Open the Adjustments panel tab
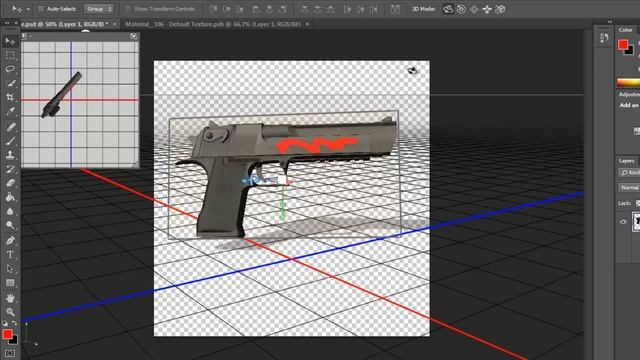640x360 pixels. click(629, 94)
